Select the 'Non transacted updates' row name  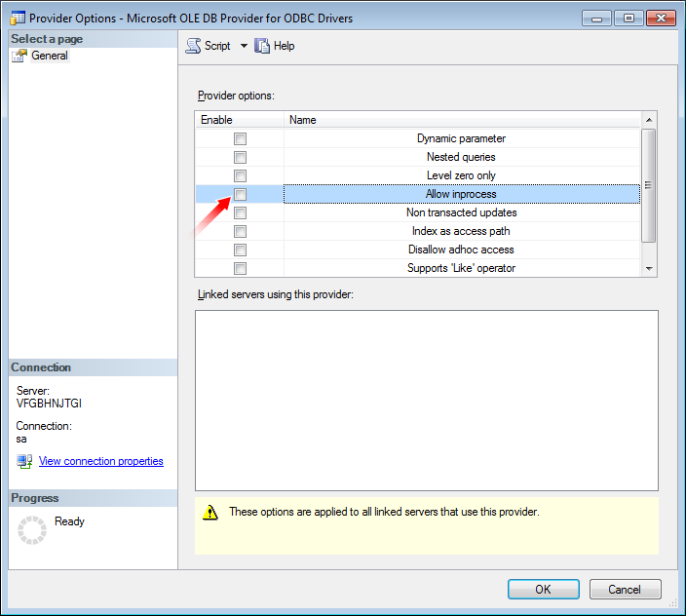point(462,212)
